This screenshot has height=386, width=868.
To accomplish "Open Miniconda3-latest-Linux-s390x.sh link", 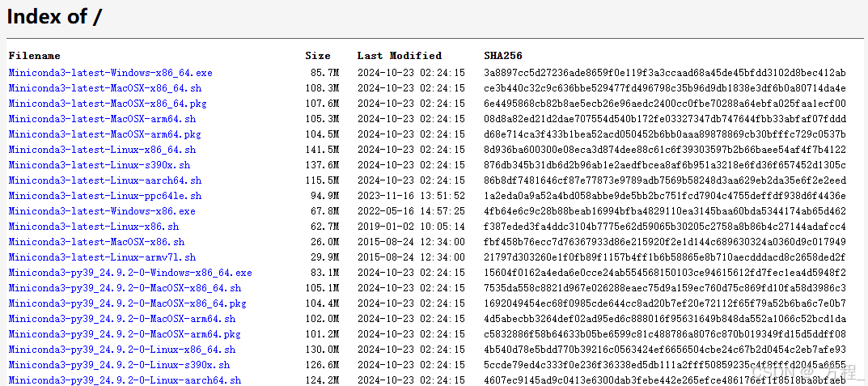I will coord(99,165).
